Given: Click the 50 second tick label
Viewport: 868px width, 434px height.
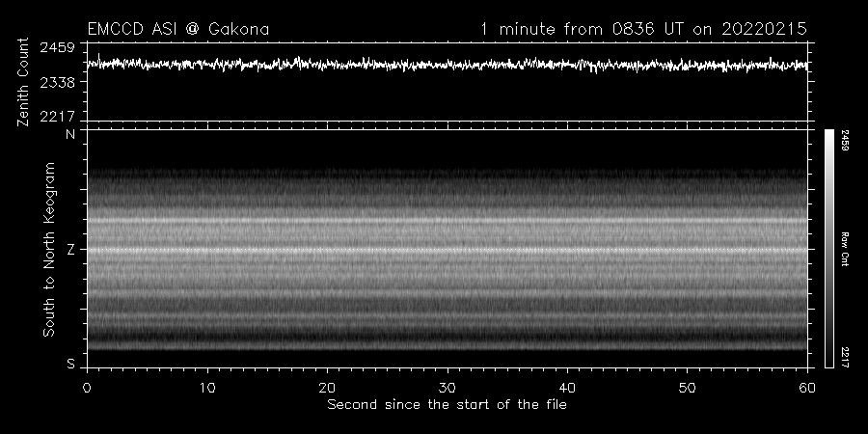Looking at the screenshot, I should click(687, 388).
